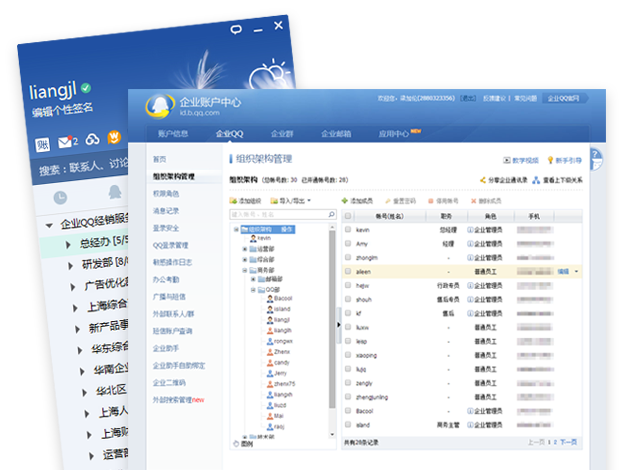This screenshot has height=470, width=625.
Task: Open the chat bubble icon in QQ title bar
Action: (236, 29)
